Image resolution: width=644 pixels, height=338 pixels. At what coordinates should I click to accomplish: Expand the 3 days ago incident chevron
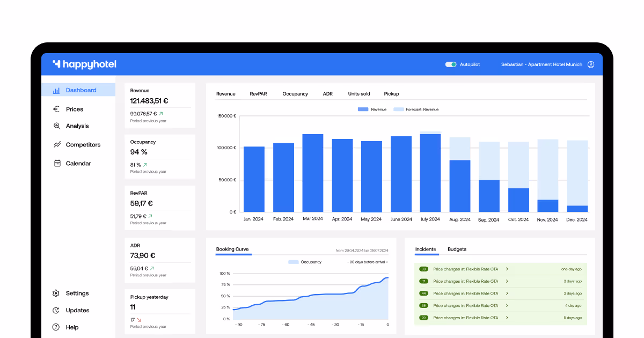pyautogui.click(x=507, y=293)
